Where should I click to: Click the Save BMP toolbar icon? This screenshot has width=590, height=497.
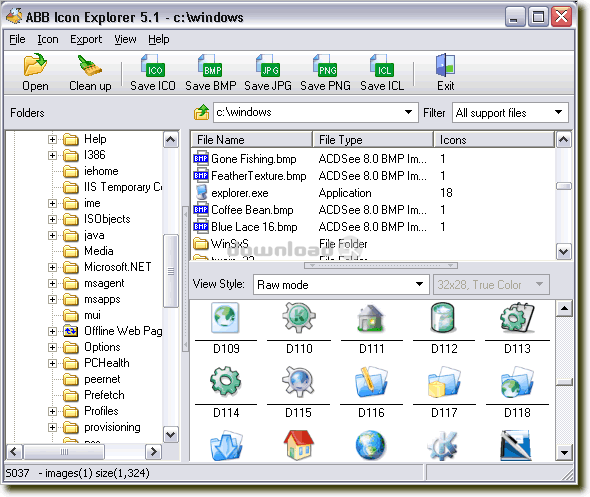click(210, 65)
